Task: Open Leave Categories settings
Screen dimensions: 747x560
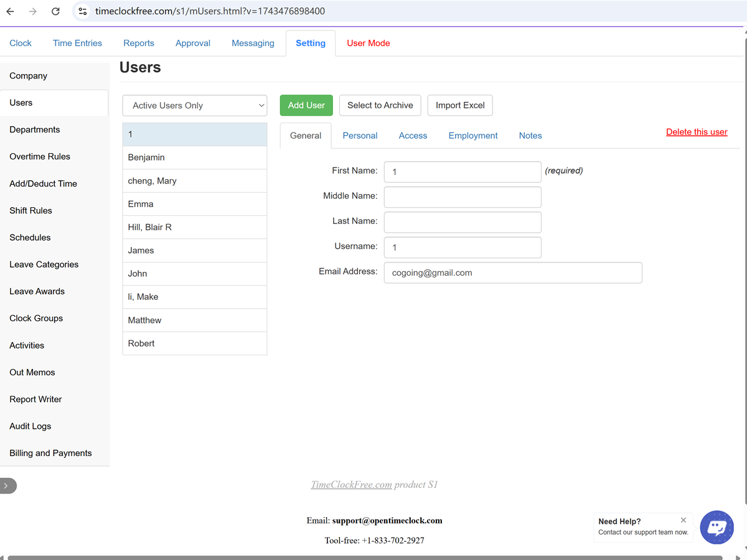Action: click(x=55, y=264)
